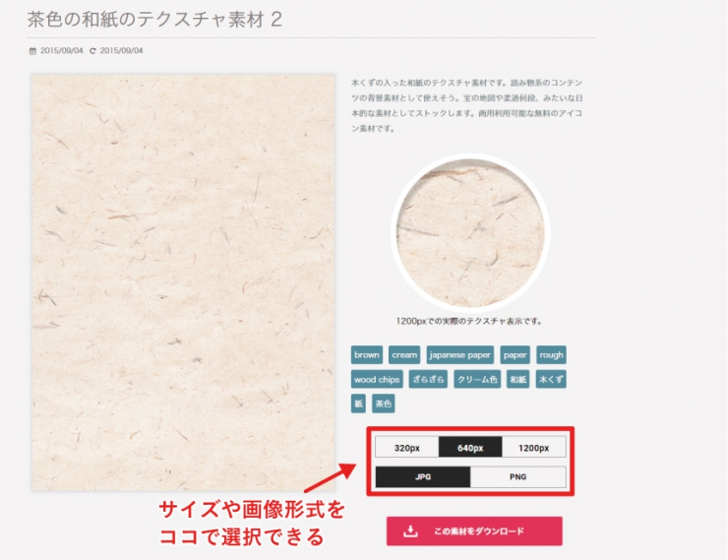Click the この素材をダウンロード button
This screenshot has width=728, height=560.
tap(474, 530)
